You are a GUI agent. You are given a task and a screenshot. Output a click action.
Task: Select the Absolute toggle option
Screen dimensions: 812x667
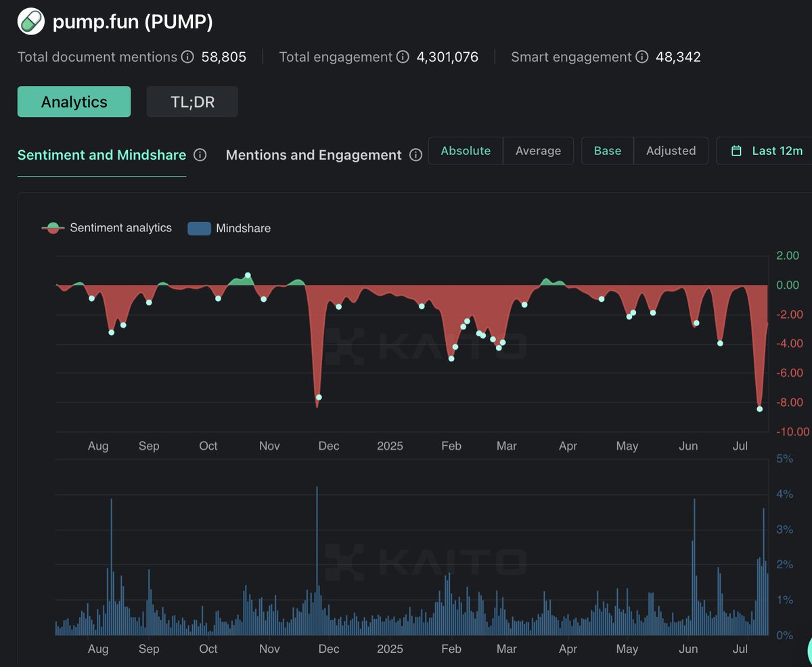click(466, 151)
